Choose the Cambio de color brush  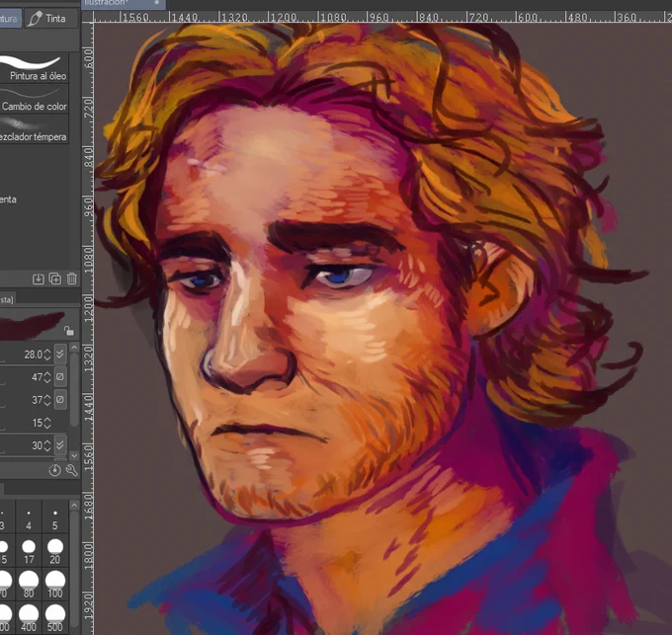(x=35, y=99)
